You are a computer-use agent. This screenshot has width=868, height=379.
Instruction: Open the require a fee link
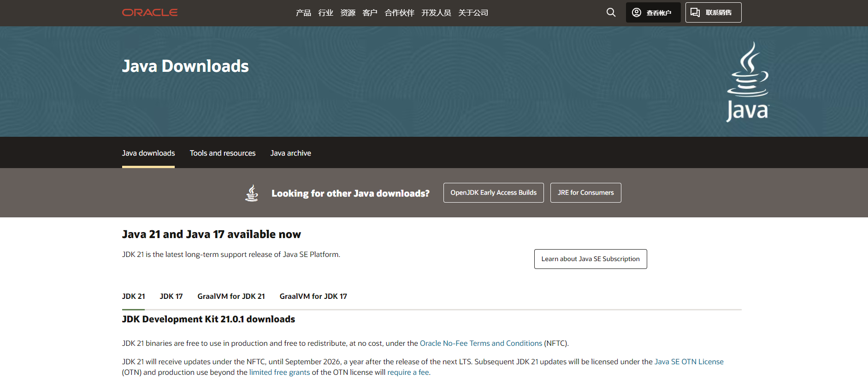(408, 372)
